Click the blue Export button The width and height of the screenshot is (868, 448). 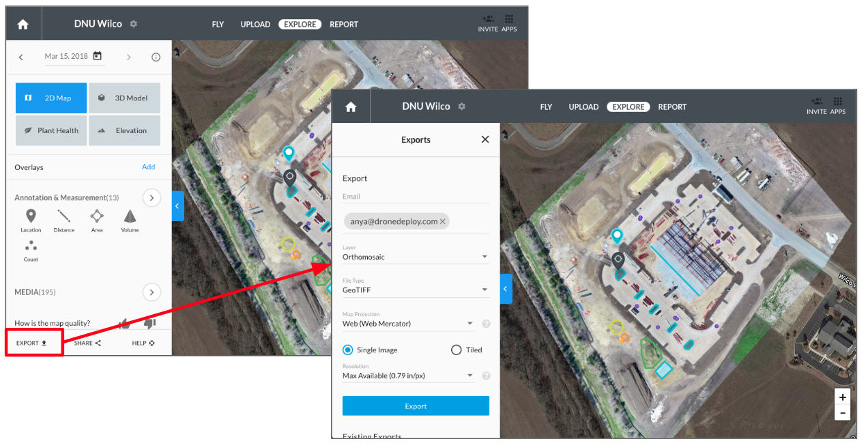point(416,406)
